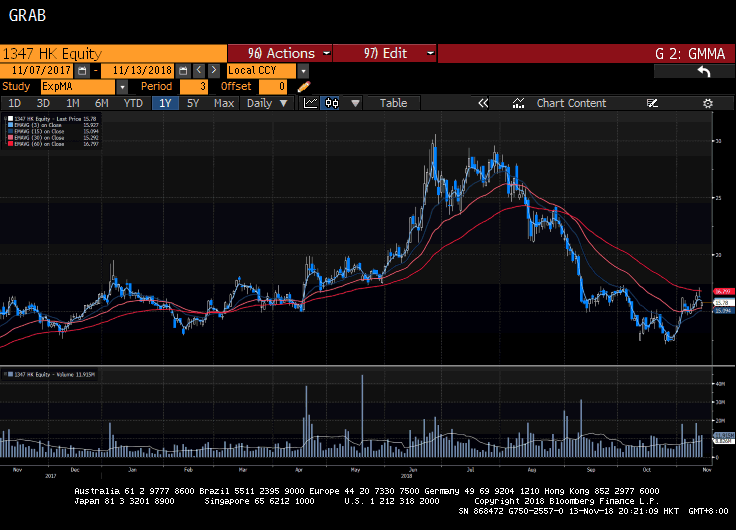Click the EMAVG (30) pink swatch
The image size is (736, 530).
tap(10, 138)
